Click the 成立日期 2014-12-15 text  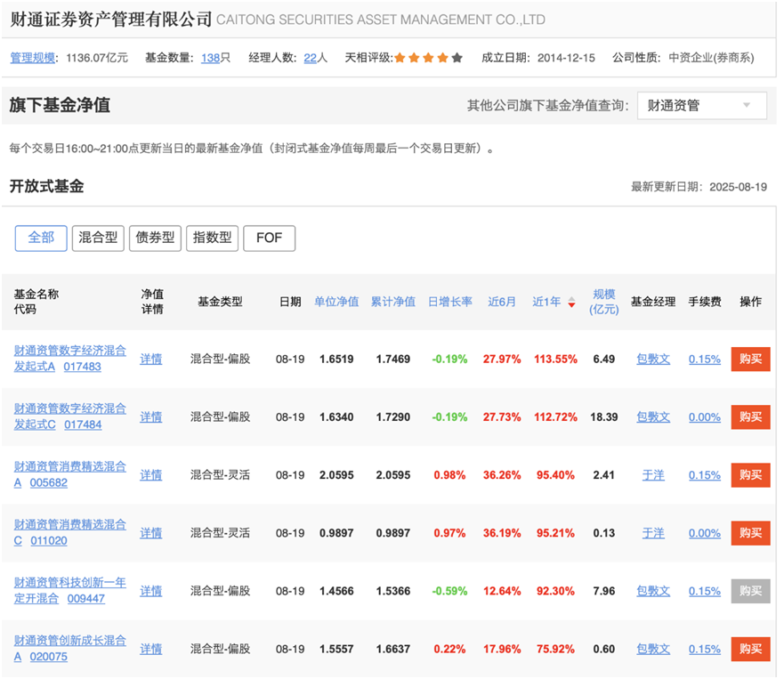coord(538,58)
